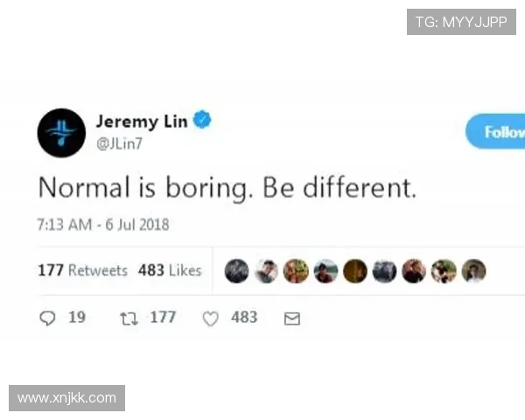Image resolution: width=525 pixels, height=420 pixels.
Task: Click the second liker avatar thumbnail
Action: pyautogui.click(x=266, y=271)
